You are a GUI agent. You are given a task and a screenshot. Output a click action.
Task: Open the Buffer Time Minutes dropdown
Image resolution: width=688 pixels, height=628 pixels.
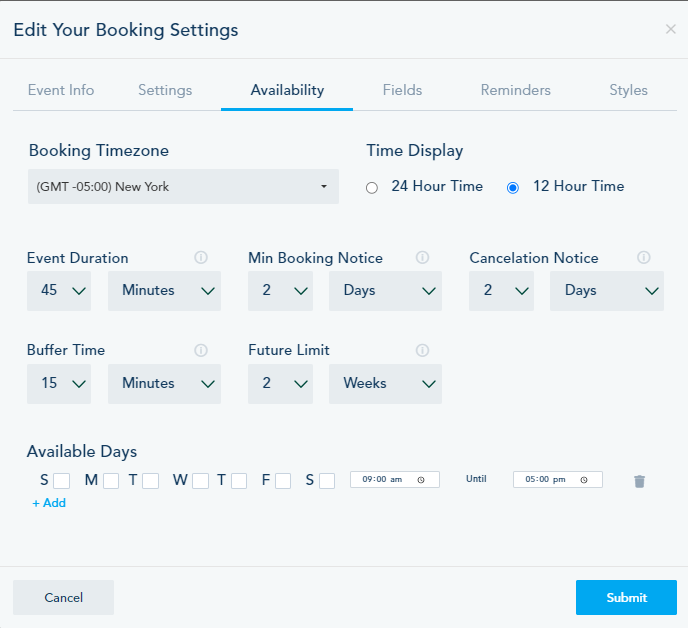164,384
